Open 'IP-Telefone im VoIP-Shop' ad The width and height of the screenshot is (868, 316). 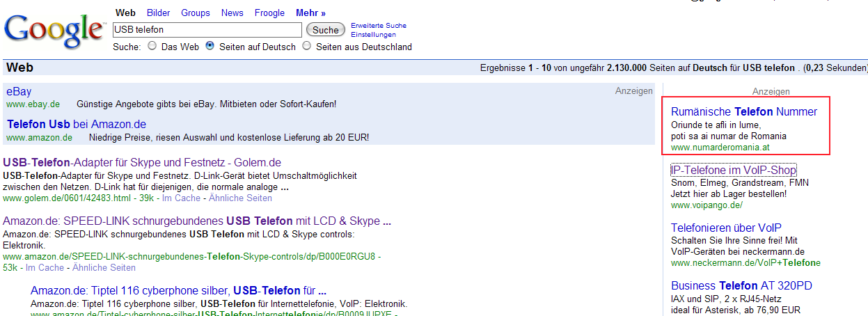tap(734, 170)
